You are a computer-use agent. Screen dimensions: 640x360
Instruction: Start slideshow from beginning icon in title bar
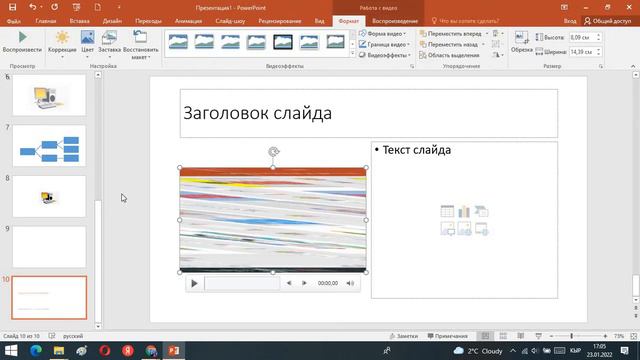tap(76, 7)
